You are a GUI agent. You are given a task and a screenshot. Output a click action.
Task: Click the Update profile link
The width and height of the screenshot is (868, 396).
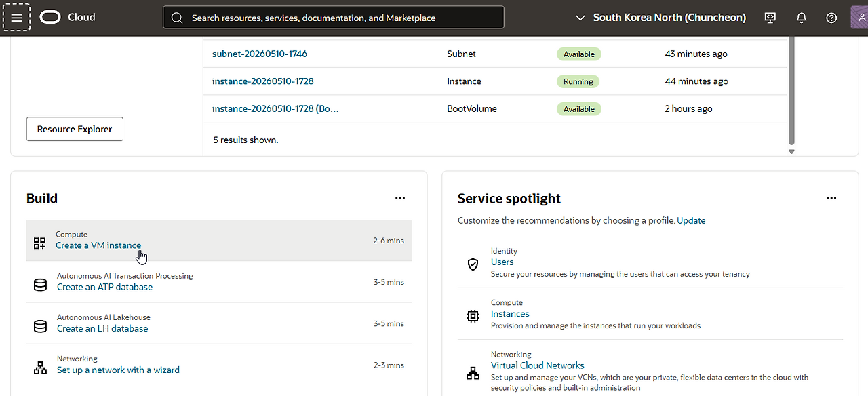[691, 220]
